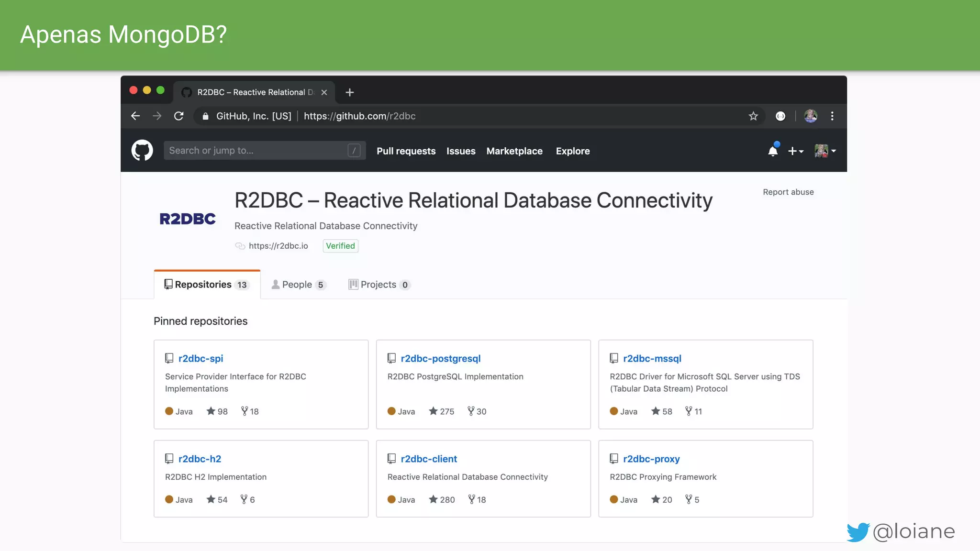Viewport: 980px width, 551px height.
Task: Click the Search or jump to field
Action: [x=256, y=151]
